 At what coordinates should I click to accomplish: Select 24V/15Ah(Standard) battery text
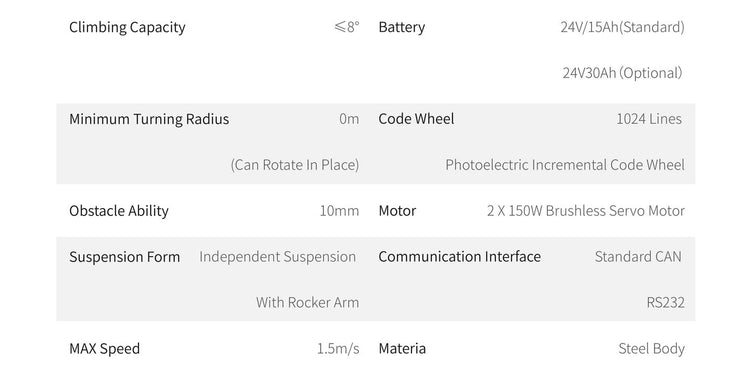click(622, 27)
